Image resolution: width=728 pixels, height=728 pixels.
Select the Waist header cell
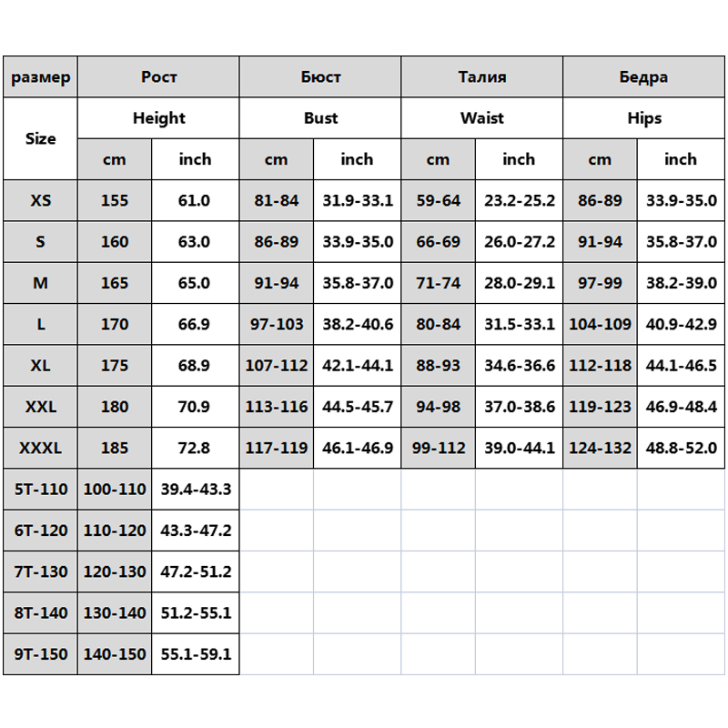(482, 118)
